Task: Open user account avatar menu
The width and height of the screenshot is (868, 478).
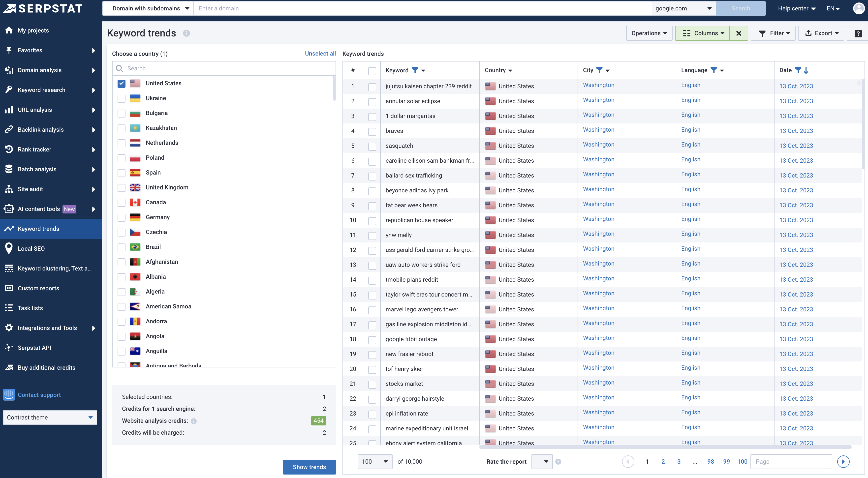Action: (859, 8)
